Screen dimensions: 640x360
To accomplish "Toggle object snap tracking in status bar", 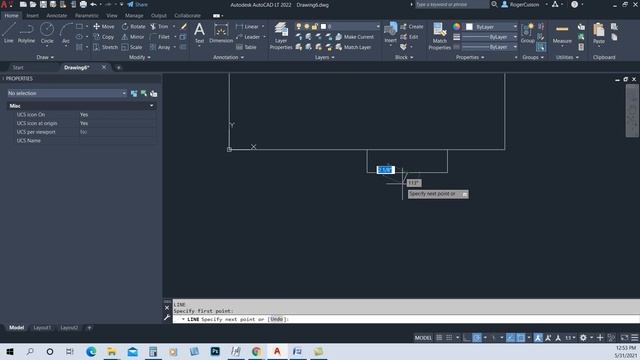I will 511,338.
